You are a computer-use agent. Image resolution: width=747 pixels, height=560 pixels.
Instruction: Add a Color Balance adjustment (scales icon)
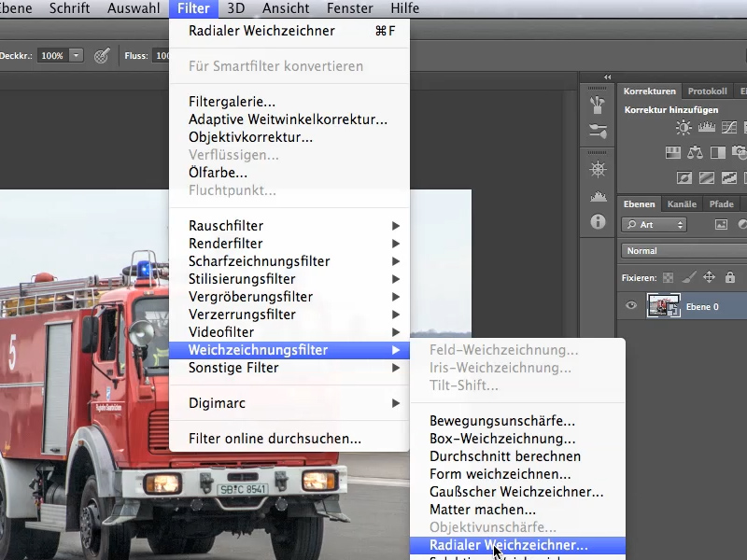(x=695, y=153)
